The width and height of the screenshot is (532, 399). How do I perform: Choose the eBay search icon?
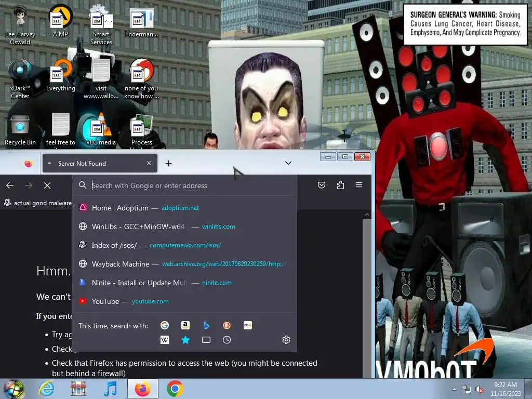pos(248,325)
